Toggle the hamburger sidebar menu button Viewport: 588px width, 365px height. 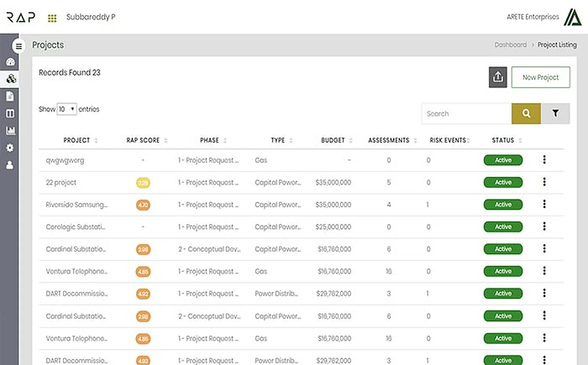pos(19,46)
